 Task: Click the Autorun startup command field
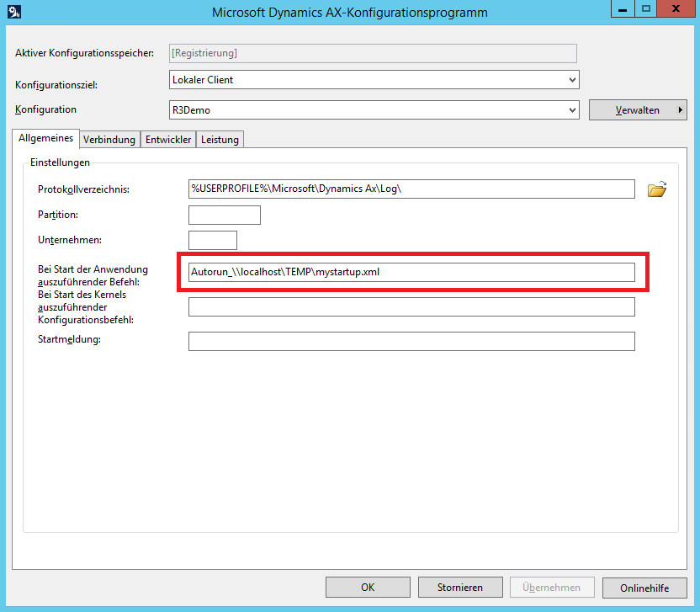[x=411, y=272]
